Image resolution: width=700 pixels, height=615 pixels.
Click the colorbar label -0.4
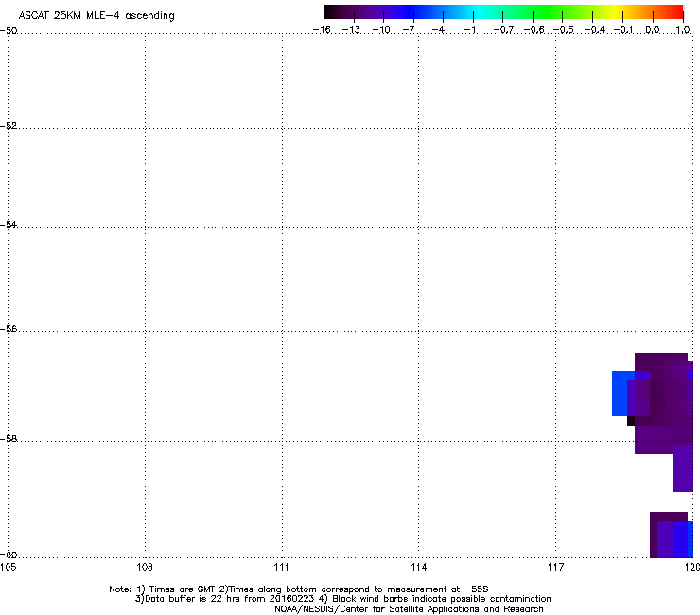[x=595, y=30]
